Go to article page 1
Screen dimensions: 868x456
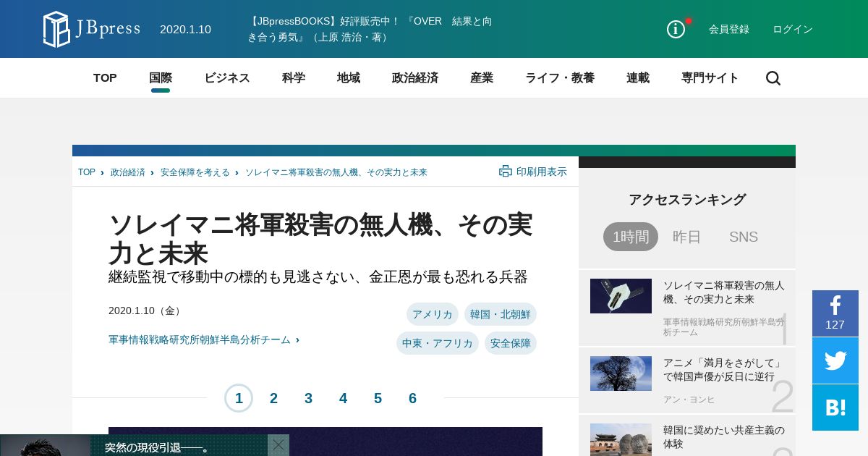[x=239, y=398]
